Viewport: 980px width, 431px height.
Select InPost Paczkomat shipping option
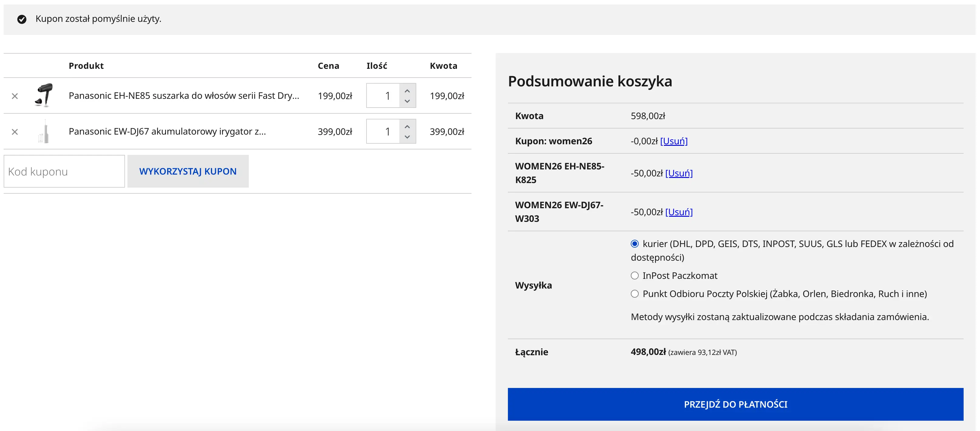(x=634, y=276)
